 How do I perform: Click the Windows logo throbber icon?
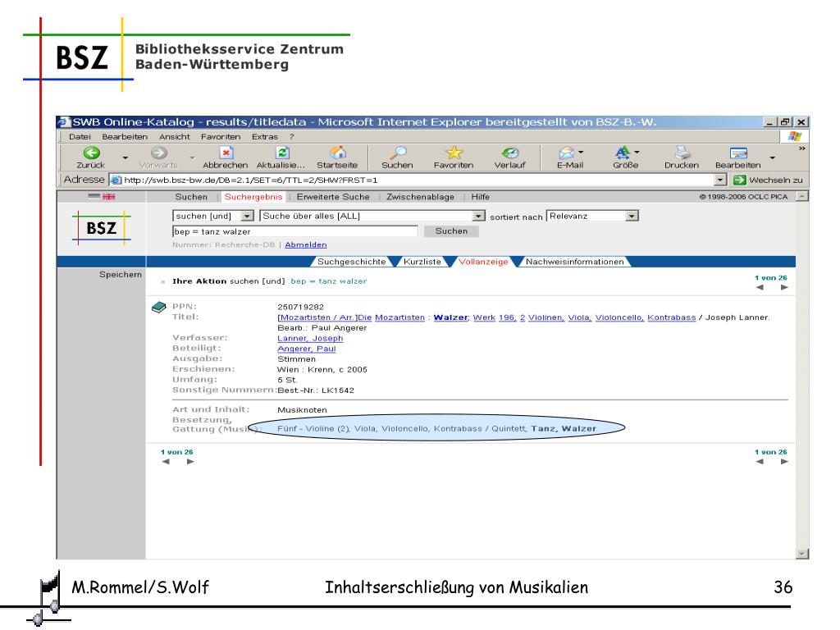(794, 137)
